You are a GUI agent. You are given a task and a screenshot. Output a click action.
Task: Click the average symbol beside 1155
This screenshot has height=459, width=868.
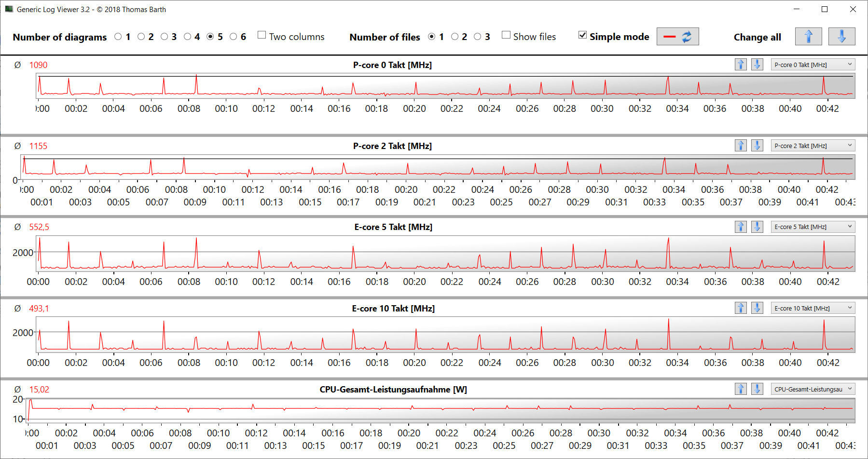(17, 146)
